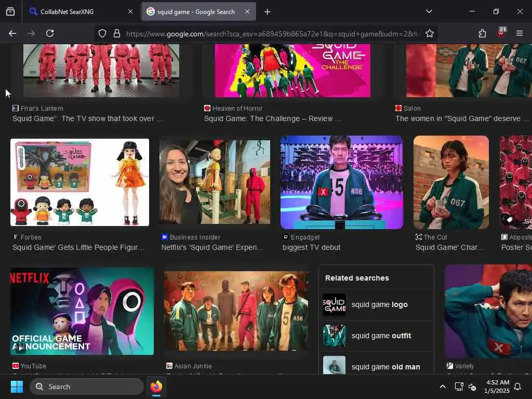Open the red extension with badge 21
Image resolution: width=532 pixels, height=399 pixels.
tap(501, 33)
